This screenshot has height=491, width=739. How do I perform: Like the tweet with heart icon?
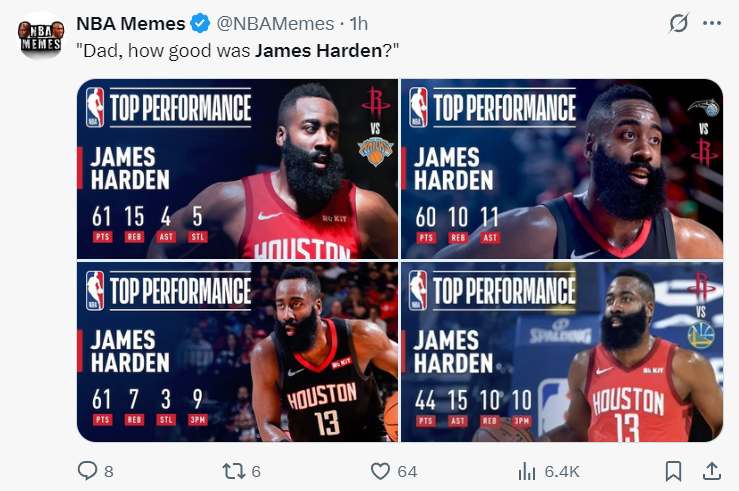(x=380, y=470)
